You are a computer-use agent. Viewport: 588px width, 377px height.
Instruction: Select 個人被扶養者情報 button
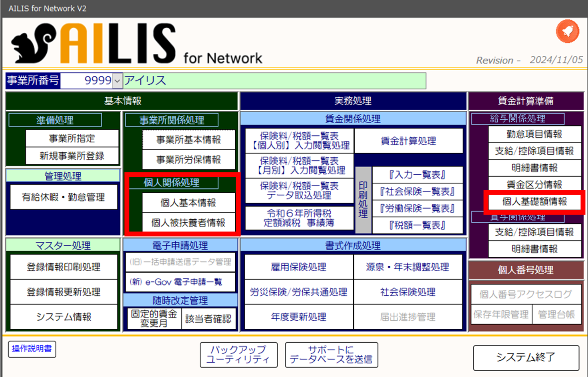pyautogui.click(x=188, y=223)
